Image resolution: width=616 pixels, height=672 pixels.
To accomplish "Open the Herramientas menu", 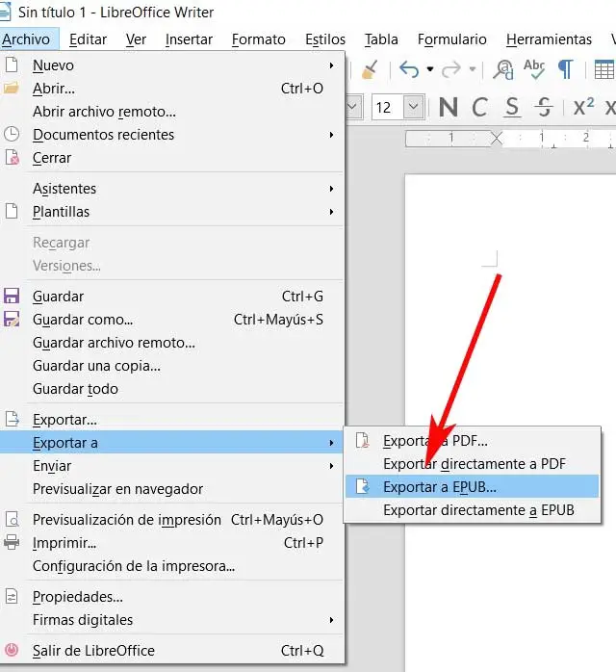I will point(549,39).
